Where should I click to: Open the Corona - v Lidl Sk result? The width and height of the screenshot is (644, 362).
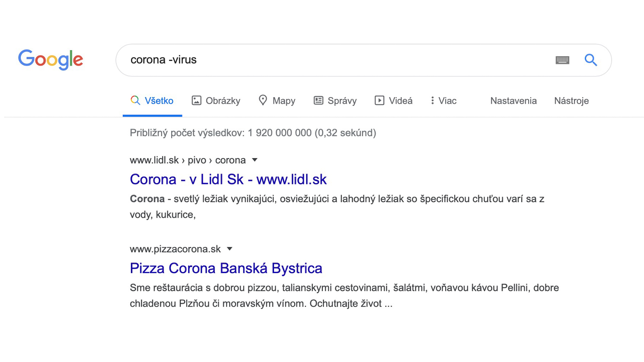tap(228, 179)
